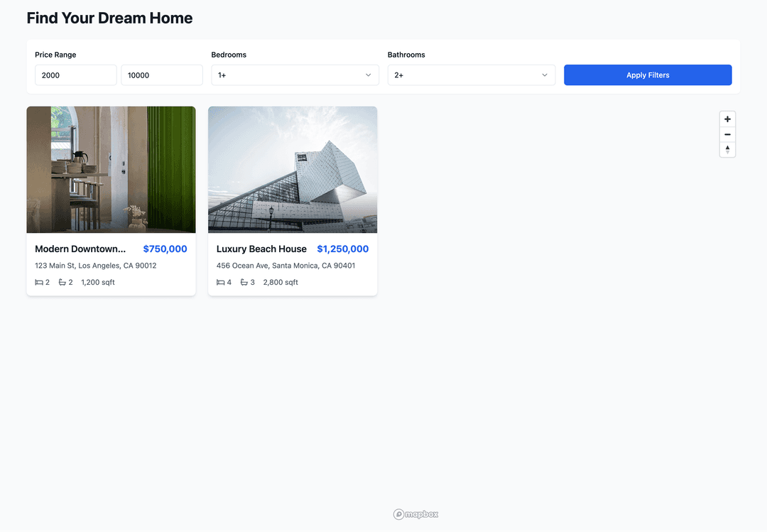Screen dimensions: 767x532
Task: Select the Luxury Beach House title
Action: click(261, 249)
